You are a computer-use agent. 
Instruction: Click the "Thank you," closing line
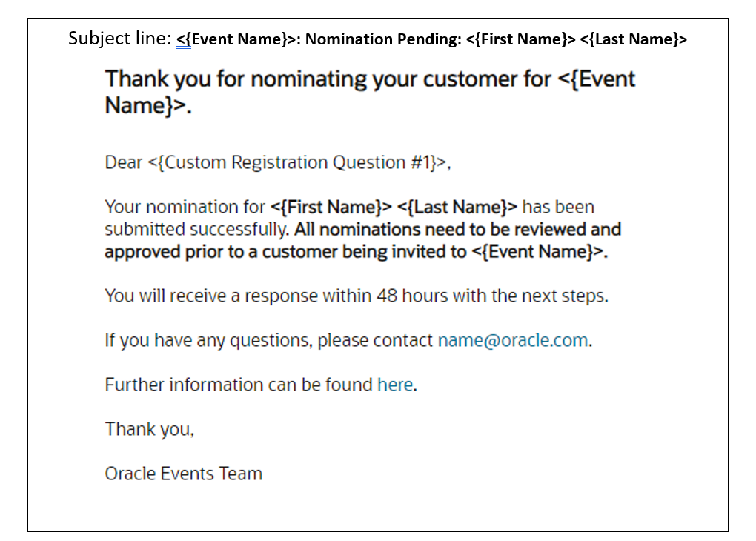click(x=149, y=429)
